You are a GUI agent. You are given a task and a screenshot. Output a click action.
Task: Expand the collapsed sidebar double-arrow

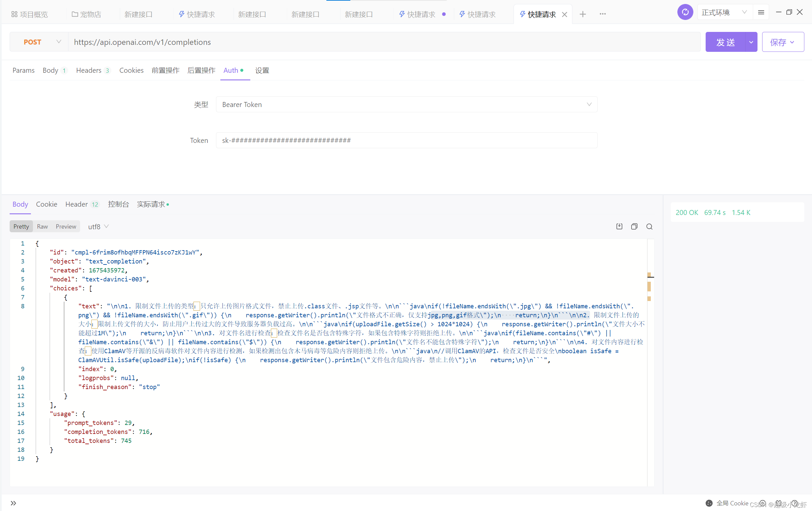tap(13, 503)
